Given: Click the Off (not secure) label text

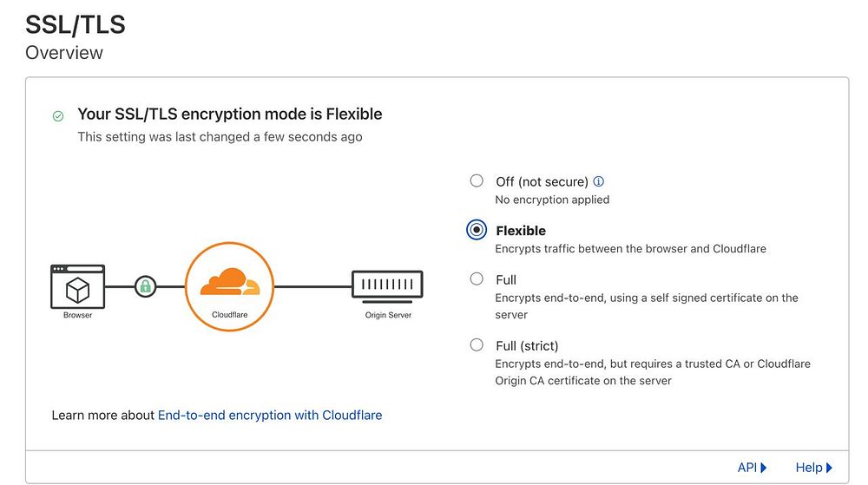Looking at the screenshot, I should click(542, 182).
